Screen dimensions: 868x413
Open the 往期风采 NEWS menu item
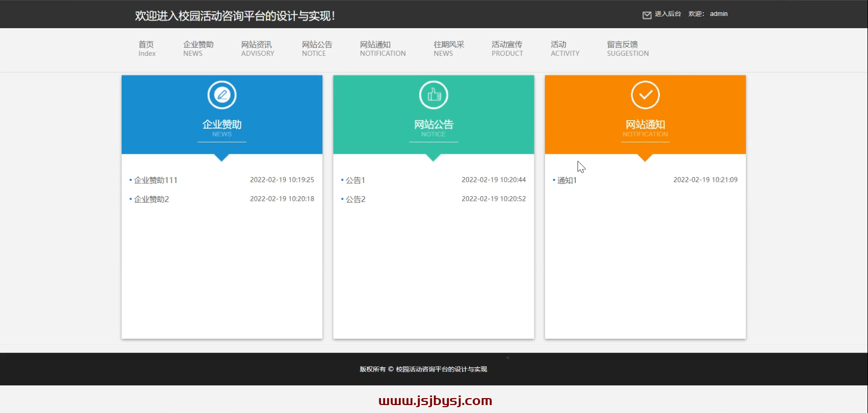pyautogui.click(x=449, y=48)
